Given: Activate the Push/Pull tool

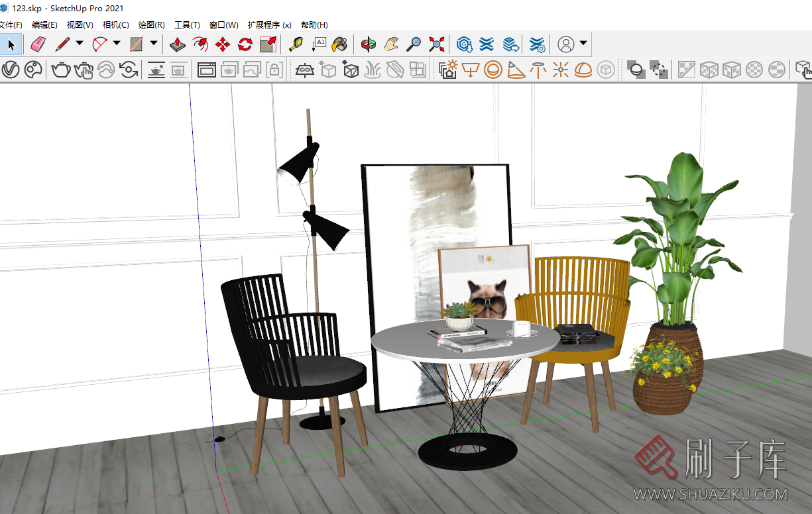Looking at the screenshot, I should (x=177, y=44).
